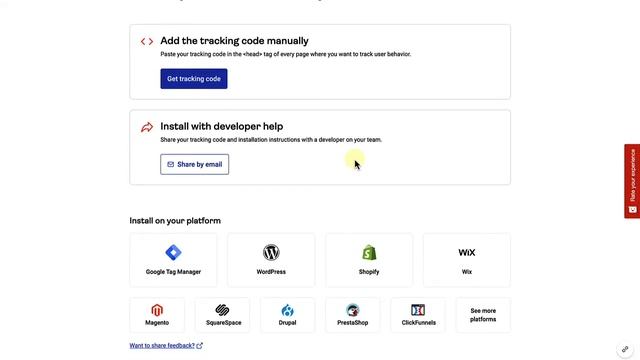The height and width of the screenshot is (360, 640).
Task: Click the Add the tracking code manually heading
Action: tap(234, 41)
